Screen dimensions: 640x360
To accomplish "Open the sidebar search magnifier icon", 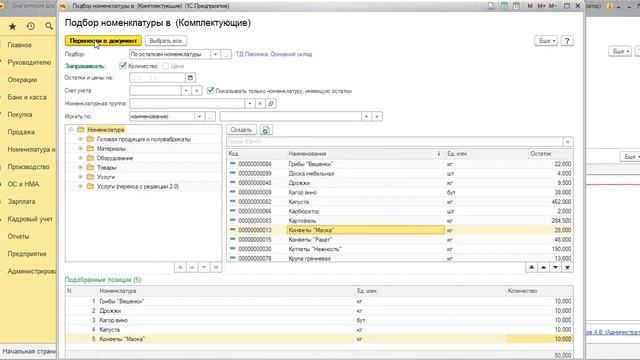I will pyautogui.click(x=49, y=26).
